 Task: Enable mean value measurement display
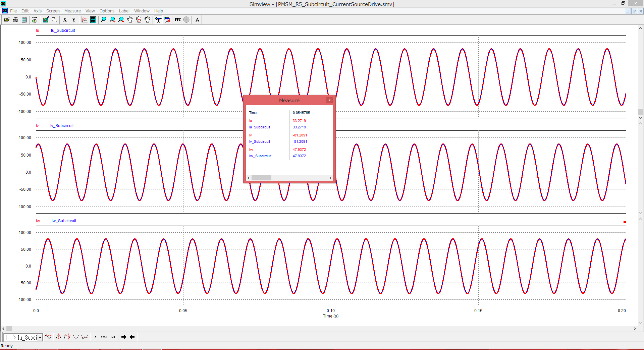[96, 337]
